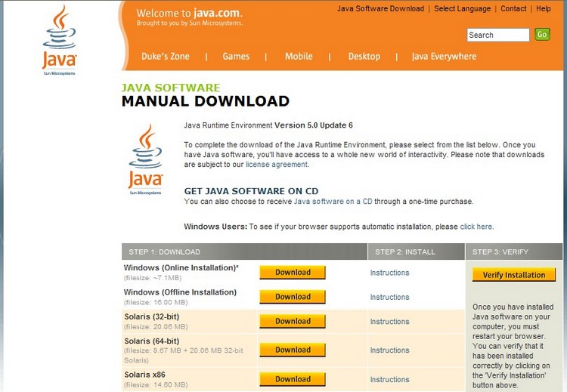Click the Java logo beside the version text
This screenshot has height=392, width=567.
coord(146,159)
